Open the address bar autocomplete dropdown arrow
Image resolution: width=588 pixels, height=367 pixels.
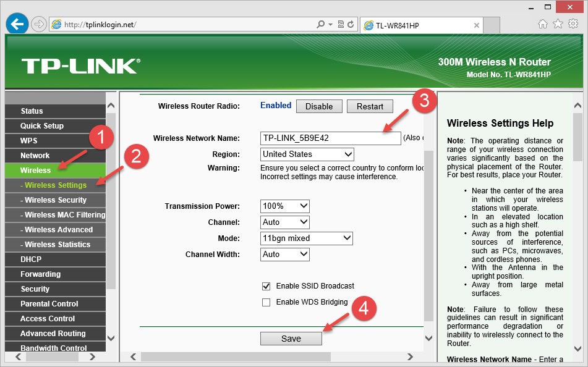pos(330,25)
